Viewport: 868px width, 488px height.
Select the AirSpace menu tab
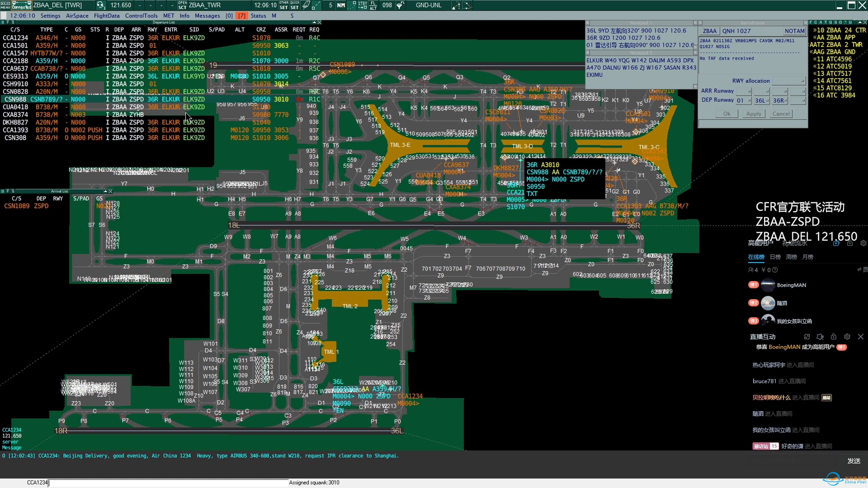[x=73, y=16]
